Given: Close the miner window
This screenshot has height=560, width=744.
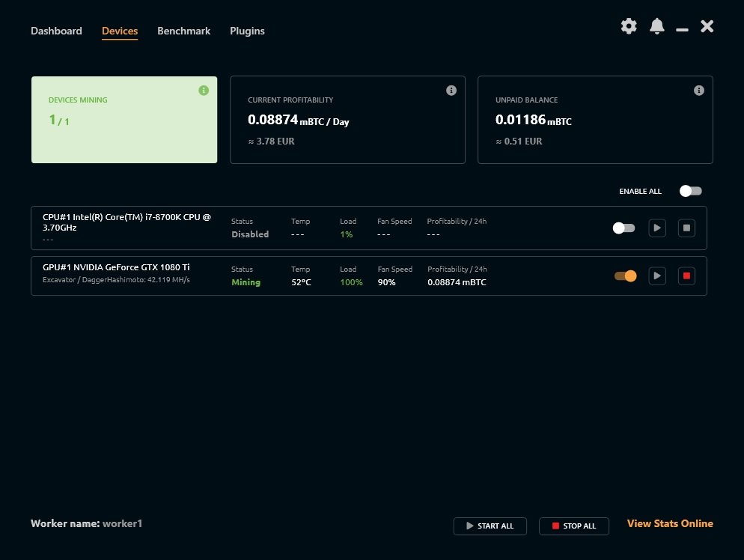Looking at the screenshot, I should pyautogui.click(x=707, y=26).
